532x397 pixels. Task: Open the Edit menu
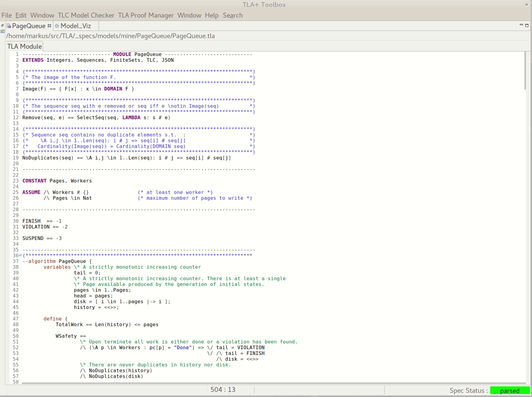pos(21,15)
